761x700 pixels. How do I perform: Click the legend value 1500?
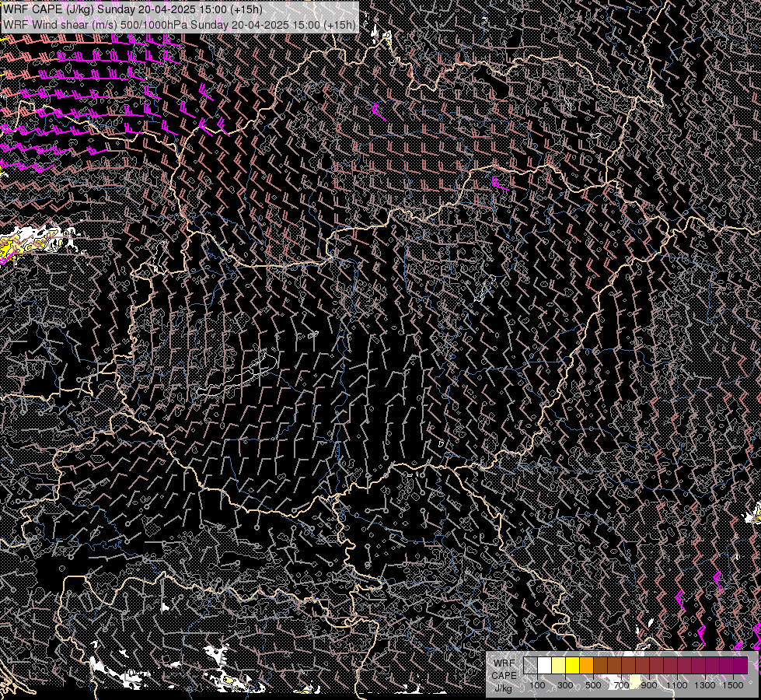click(x=733, y=685)
